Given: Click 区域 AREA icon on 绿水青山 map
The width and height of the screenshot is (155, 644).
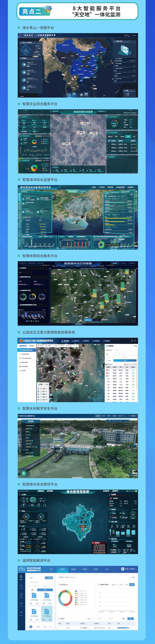Looking at the screenshot, I should 74,94.
